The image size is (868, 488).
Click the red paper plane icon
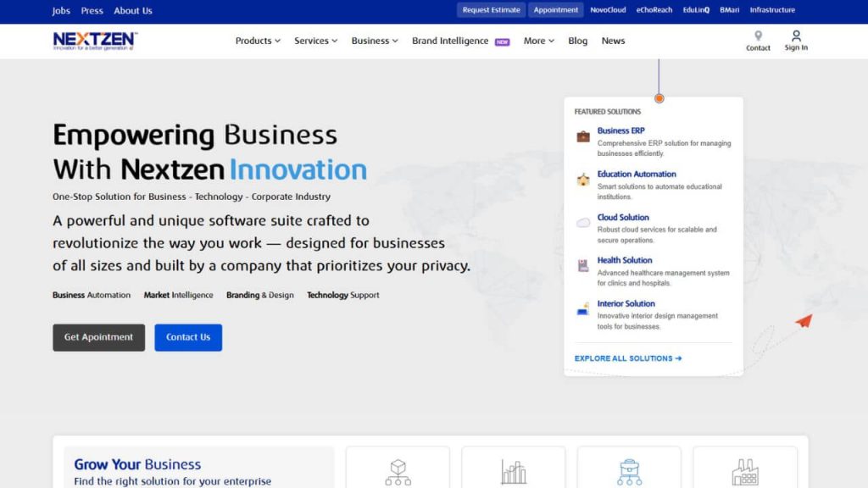(804, 321)
